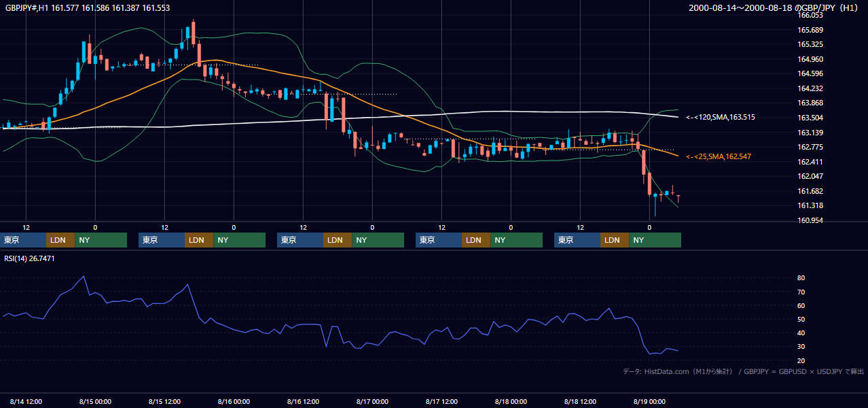Viewport: 868px width, 408px height.
Task: Click the 8/18 00:00 date label
Action: [x=511, y=401]
